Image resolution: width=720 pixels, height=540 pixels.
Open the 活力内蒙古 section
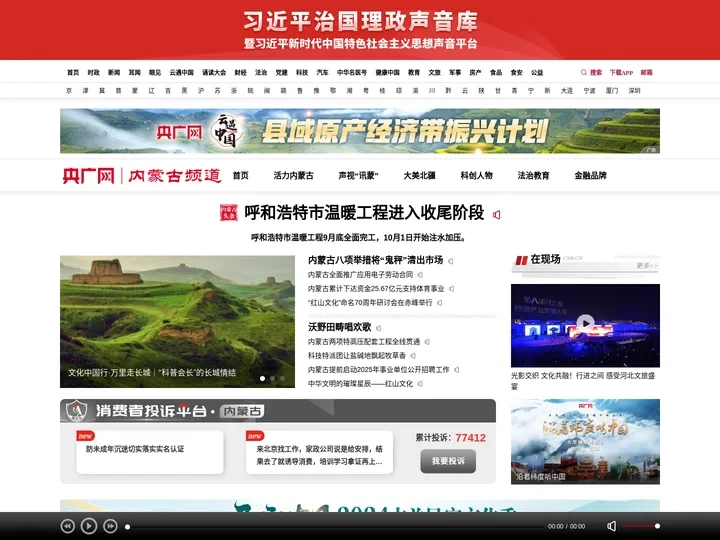tap(293, 175)
